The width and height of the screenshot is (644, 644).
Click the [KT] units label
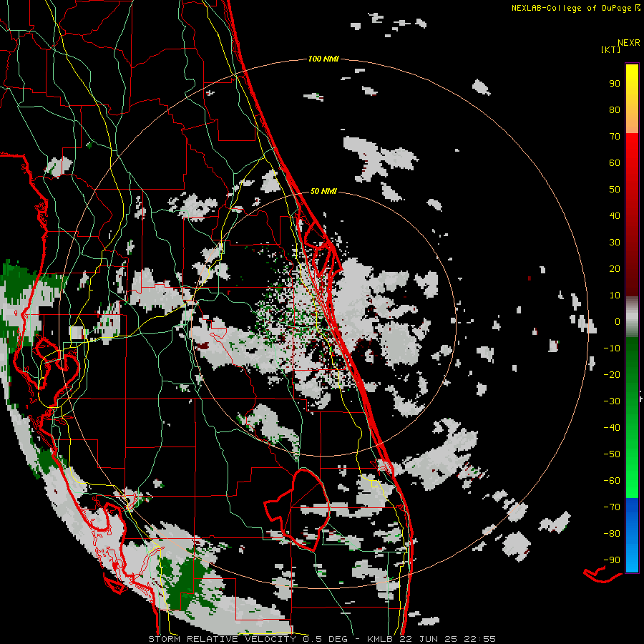point(611,49)
